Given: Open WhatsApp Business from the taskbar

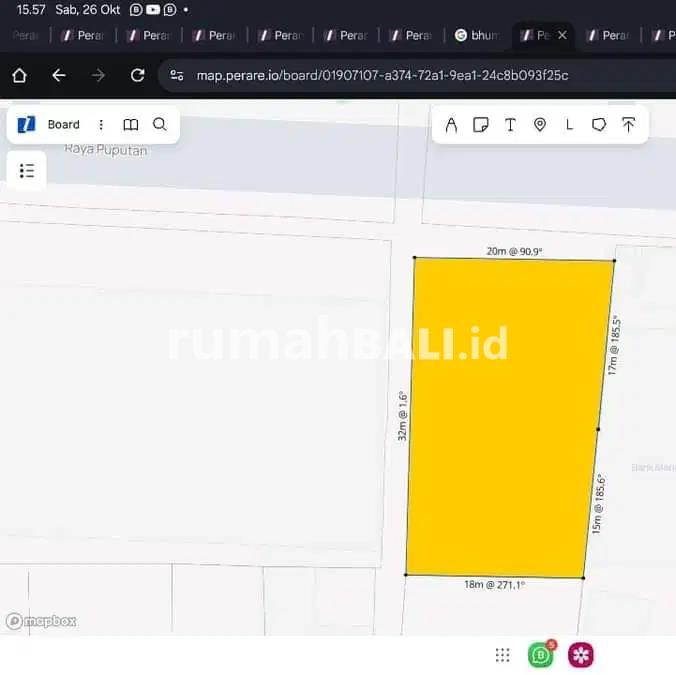Looking at the screenshot, I should [x=541, y=655].
